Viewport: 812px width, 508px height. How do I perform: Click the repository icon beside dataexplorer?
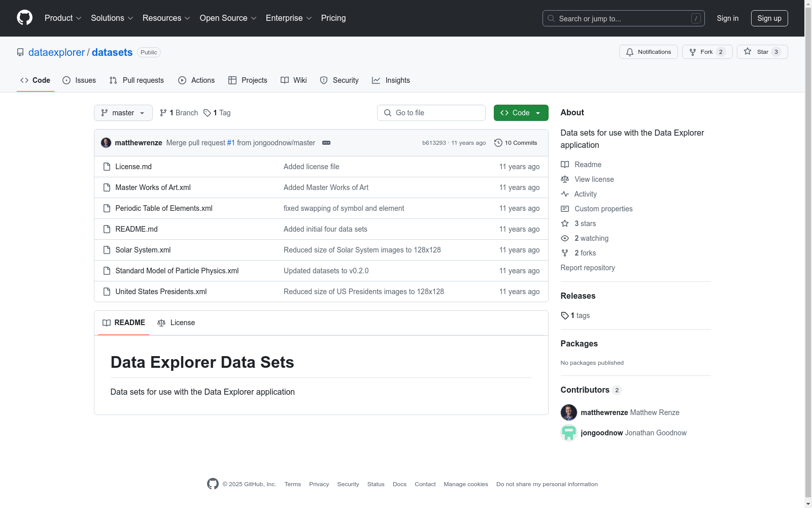click(20, 52)
